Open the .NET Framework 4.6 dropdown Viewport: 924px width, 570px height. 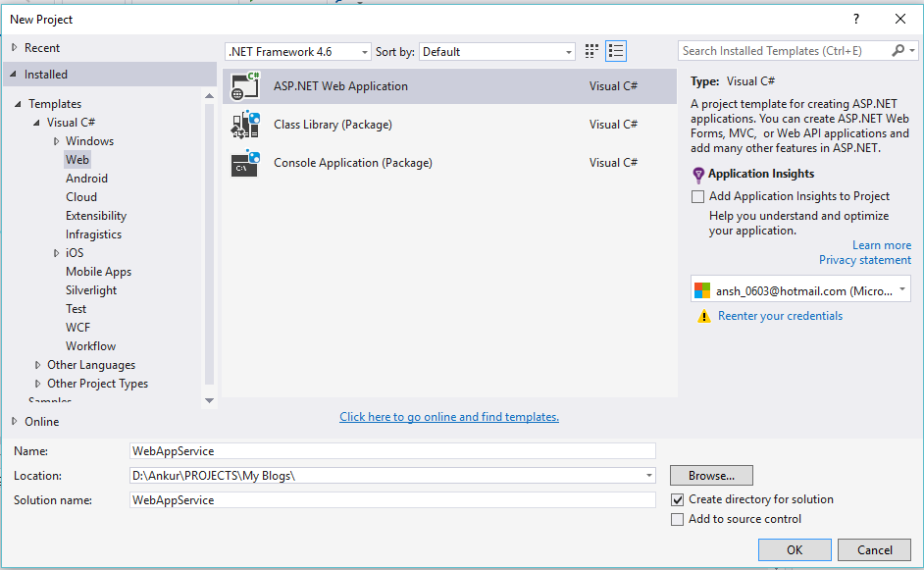pyautogui.click(x=298, y=52)
